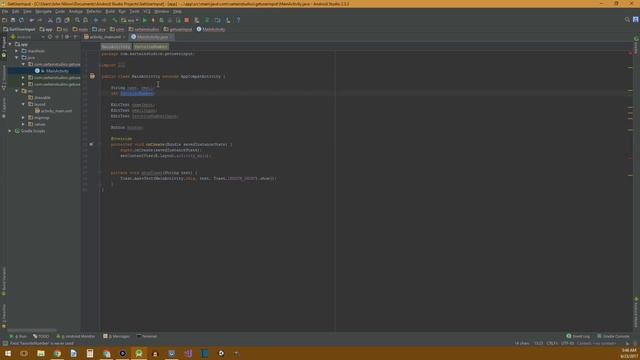Open Chrome from the taskbar
This screenshot has width=640, height=360.
[57, 353]
